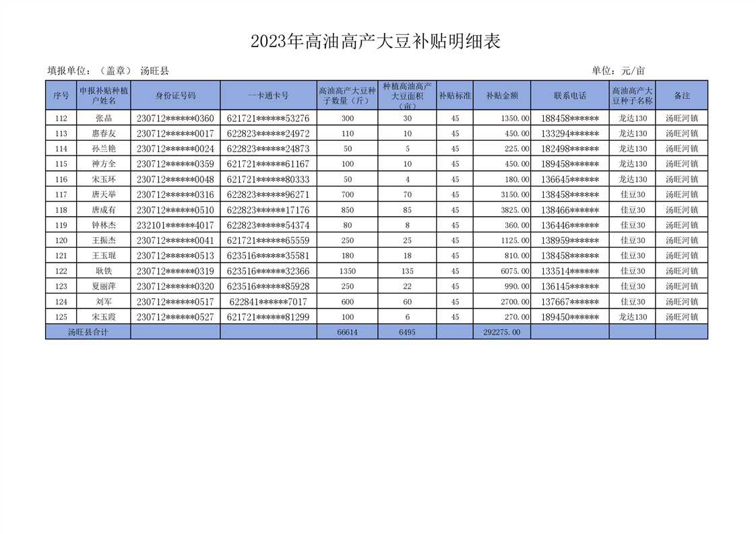Click the name cell 刘军
This screenshot has width=756, height=534.
[104, 302]
